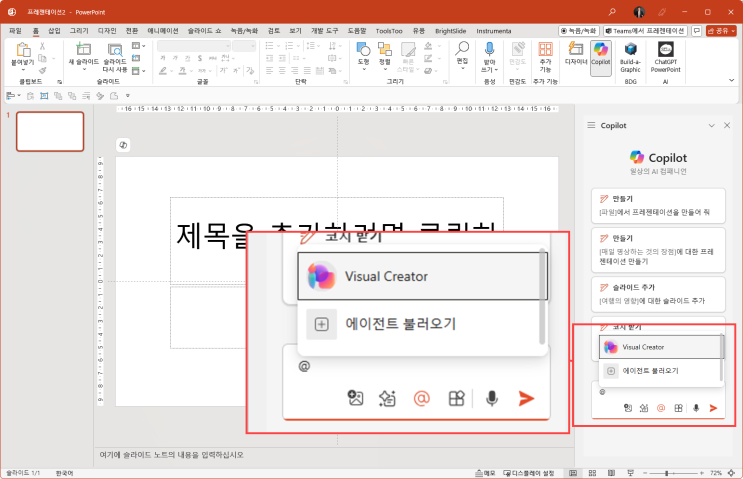
Task: Switch to reading view in status bar
Action: [611, 473]
